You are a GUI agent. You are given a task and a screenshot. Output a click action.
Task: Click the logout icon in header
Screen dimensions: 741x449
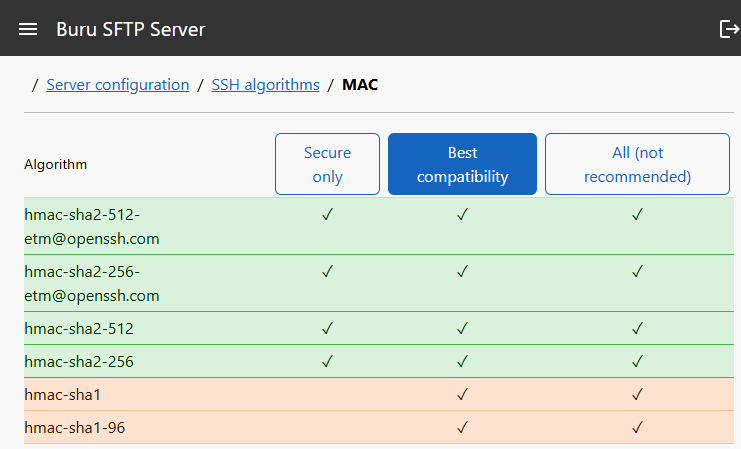[729, 29]
